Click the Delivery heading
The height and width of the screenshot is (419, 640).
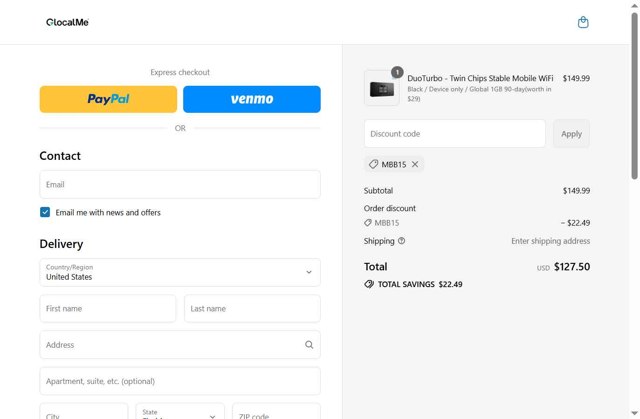pyautogui.click(x=61, y=244)
